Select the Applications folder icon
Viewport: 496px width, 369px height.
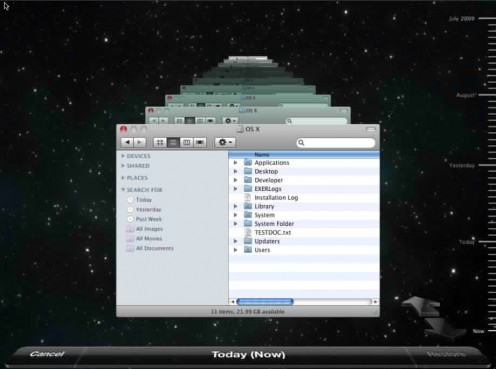248,162
